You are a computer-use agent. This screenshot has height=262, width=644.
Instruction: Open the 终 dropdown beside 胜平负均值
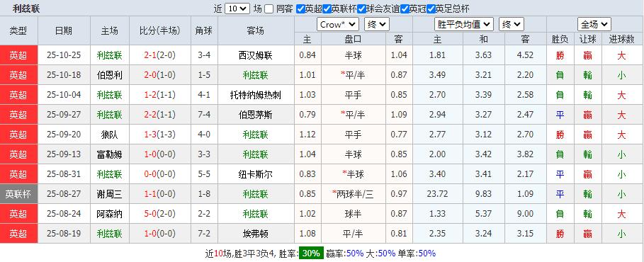coord(511,25)
